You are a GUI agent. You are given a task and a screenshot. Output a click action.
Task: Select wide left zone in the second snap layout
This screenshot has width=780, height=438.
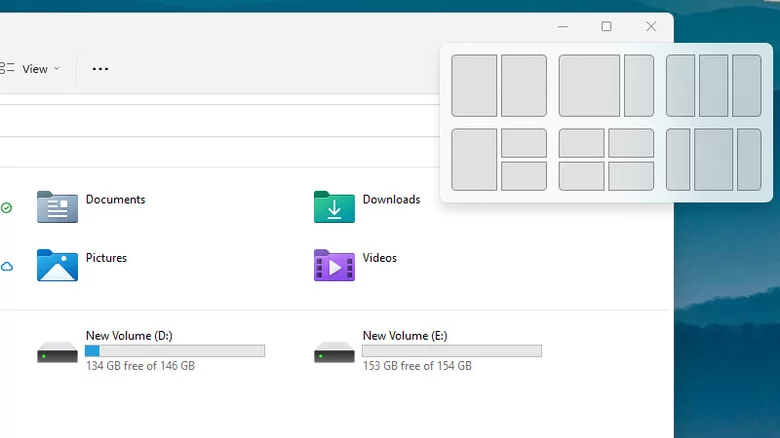(x=589, y=86)
